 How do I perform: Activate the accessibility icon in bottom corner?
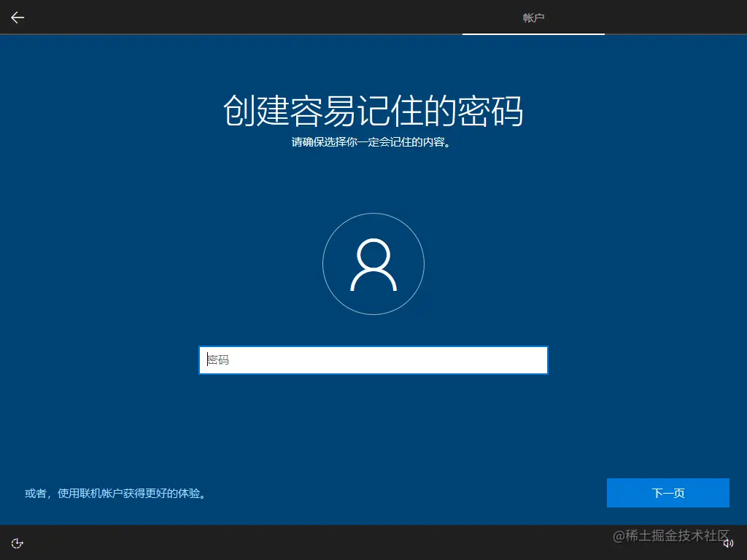(17, 542)
